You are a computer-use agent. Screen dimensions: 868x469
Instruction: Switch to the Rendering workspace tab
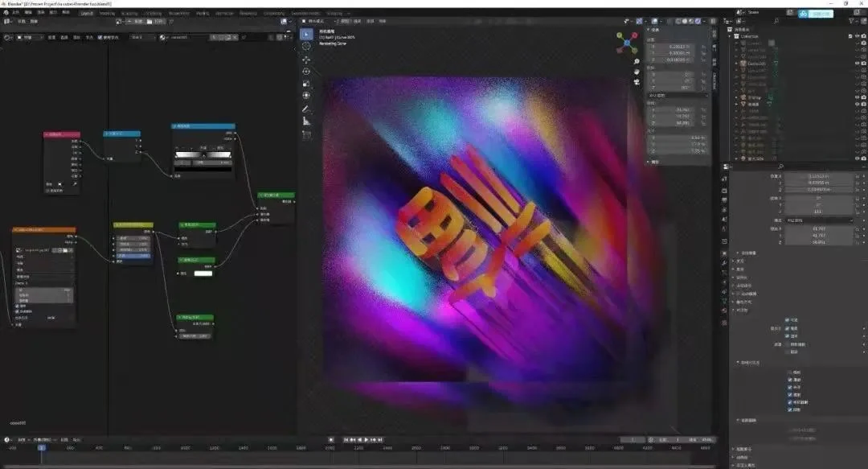click(x=248, y=14)
